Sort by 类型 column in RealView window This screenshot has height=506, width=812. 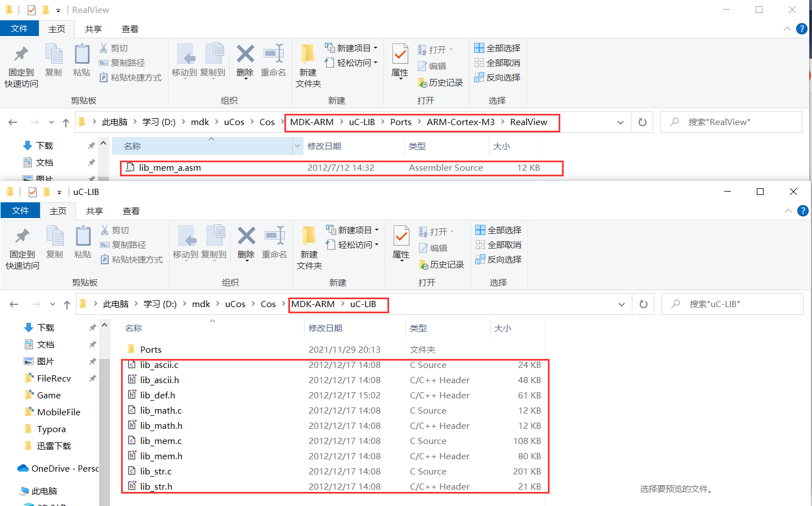447,146
